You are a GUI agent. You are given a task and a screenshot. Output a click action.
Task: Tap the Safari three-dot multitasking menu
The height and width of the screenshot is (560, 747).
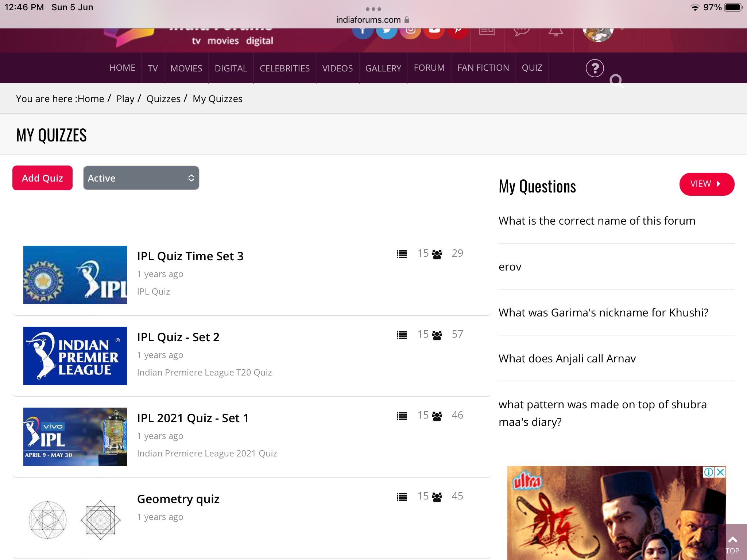(373, 9)
